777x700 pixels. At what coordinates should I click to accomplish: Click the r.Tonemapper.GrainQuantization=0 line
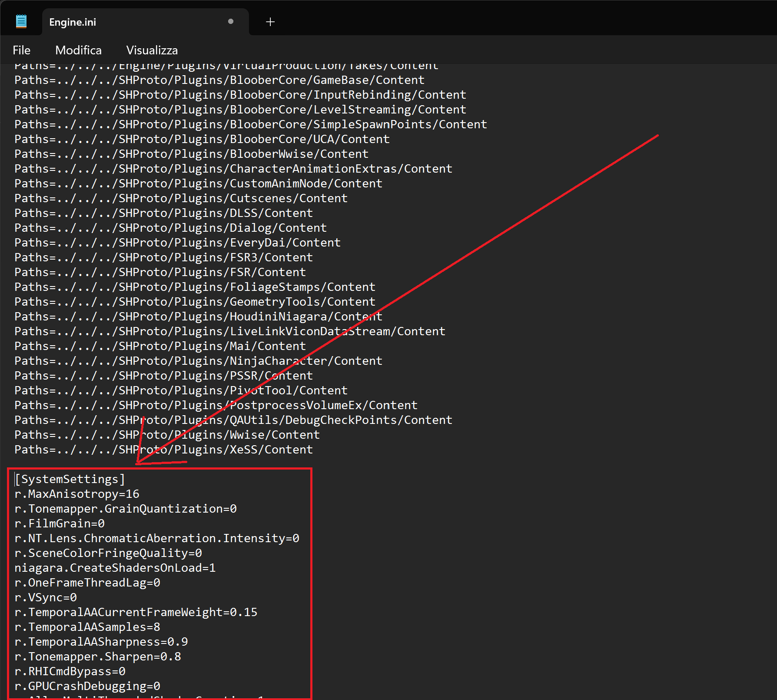pyautogui.click(x=126, y=509)
